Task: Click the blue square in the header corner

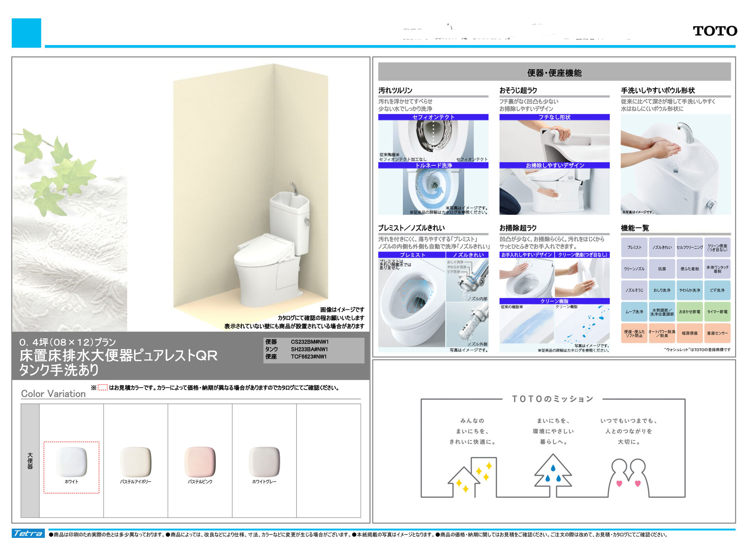Action: point(26,33)
